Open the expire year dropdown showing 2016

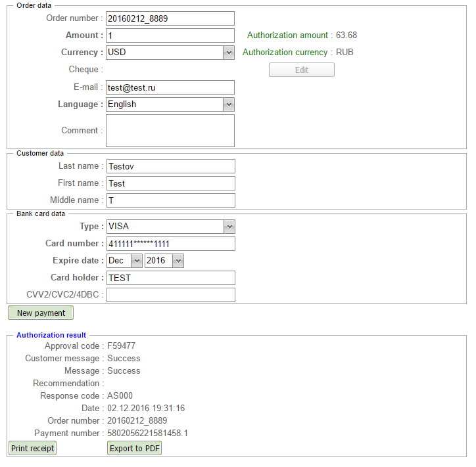coord(164,261)
